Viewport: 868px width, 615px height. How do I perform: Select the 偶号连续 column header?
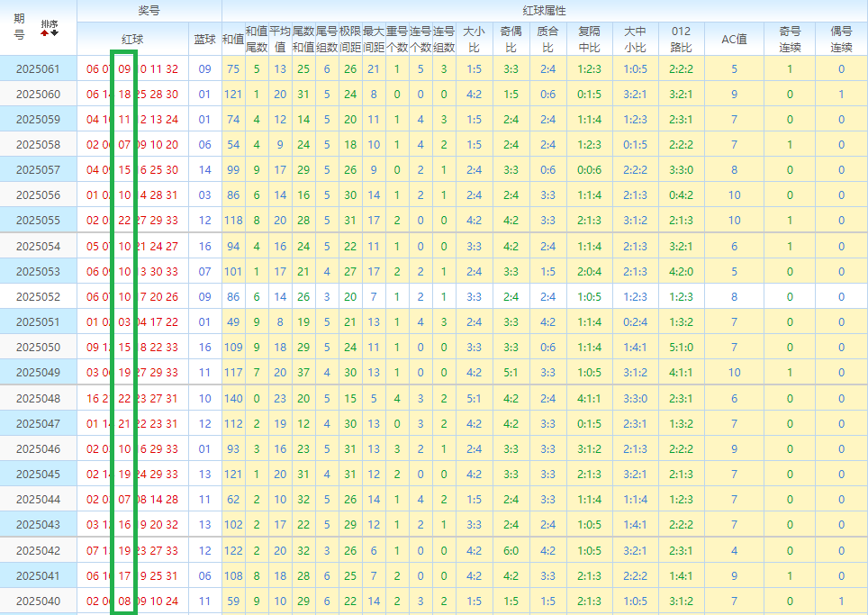pyautogui.click(x=841, y=39)
